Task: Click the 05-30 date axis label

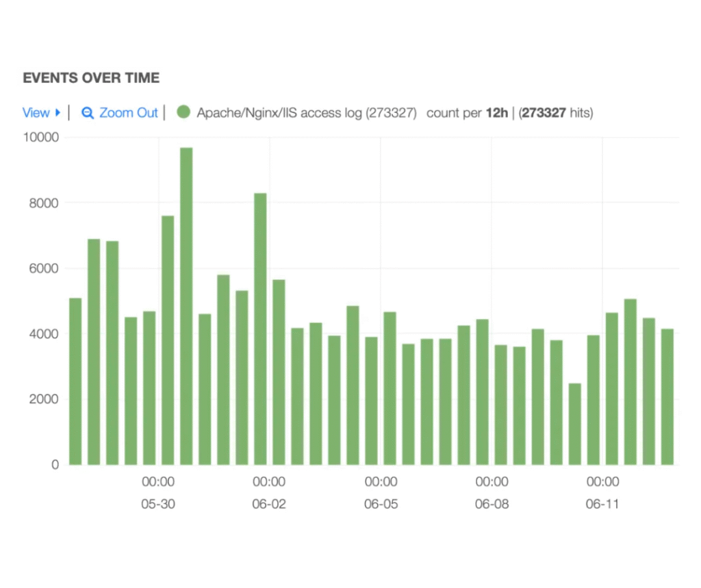Action: pos(158,504)
